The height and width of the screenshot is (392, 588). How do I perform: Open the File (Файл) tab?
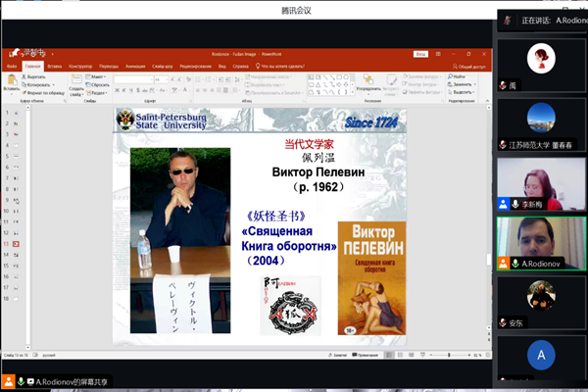click(x=12, y=67)
